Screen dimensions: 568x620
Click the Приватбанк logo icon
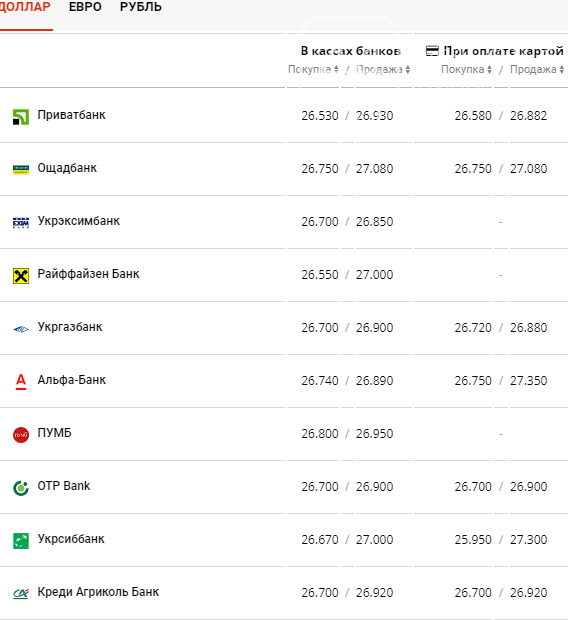click(21, 117)
